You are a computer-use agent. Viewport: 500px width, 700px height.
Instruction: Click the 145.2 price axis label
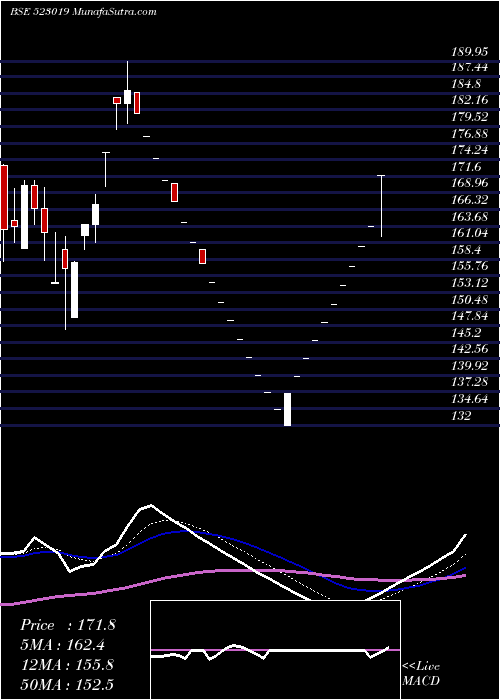(466, 333)
